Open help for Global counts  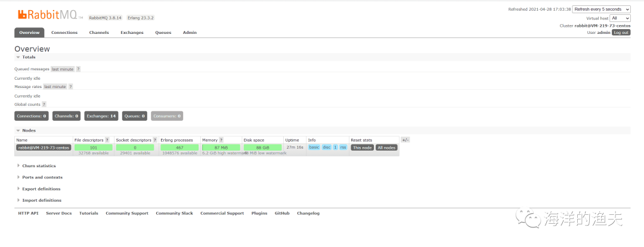click(x=44, y=104)
